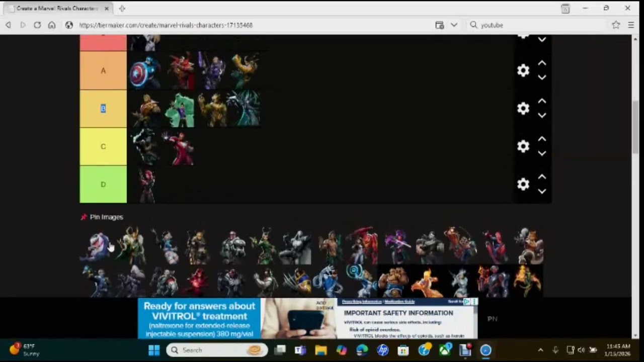This screenshot has height=362, width=644.
Task: Open settings gear for tier B row
Action: [523, 109]
